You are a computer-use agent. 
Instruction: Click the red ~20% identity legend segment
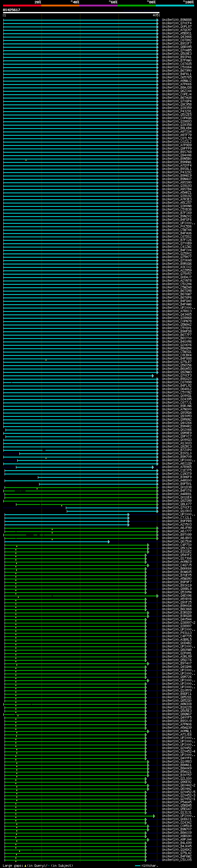click(22, 6)
